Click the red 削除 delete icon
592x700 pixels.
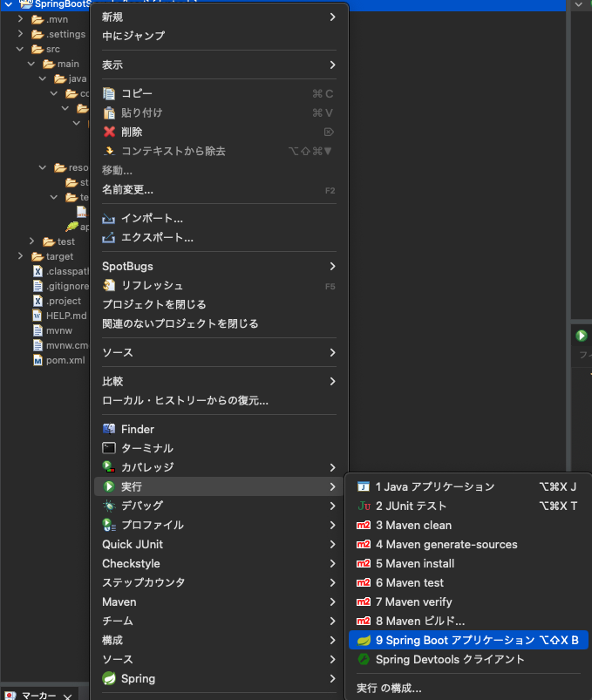click(x=108, y=132)
